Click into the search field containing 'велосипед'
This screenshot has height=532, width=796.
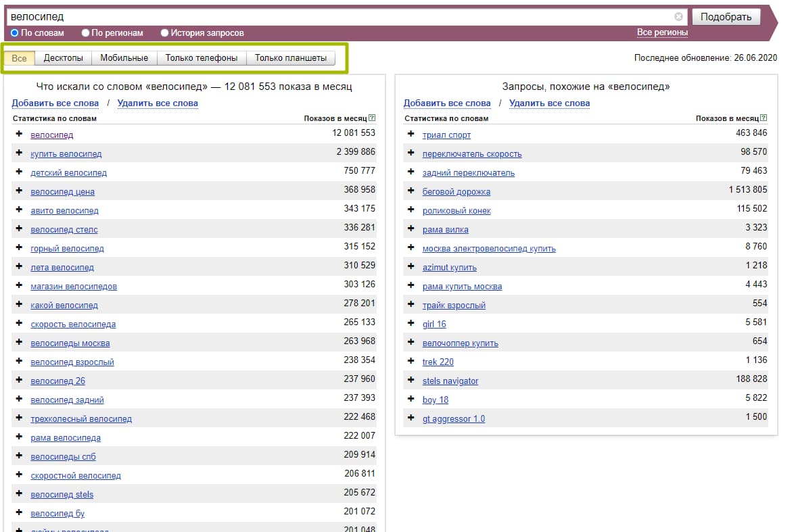(x=338, y=17)
